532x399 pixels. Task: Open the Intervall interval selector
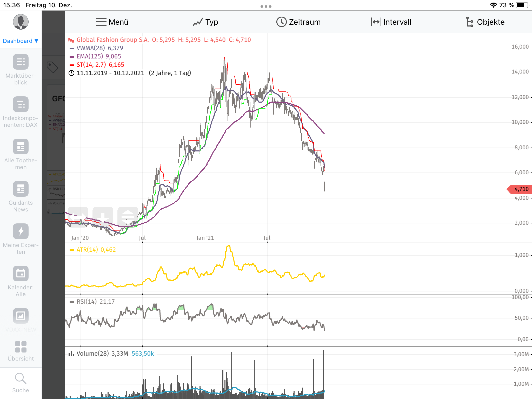(391, 22)
